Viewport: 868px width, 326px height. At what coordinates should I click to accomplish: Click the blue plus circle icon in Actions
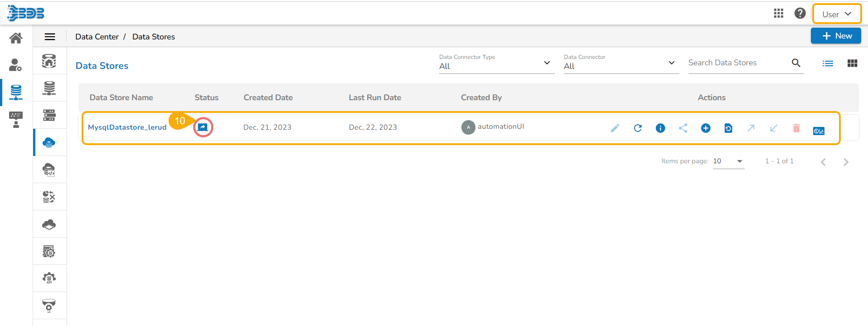point(706,128)
